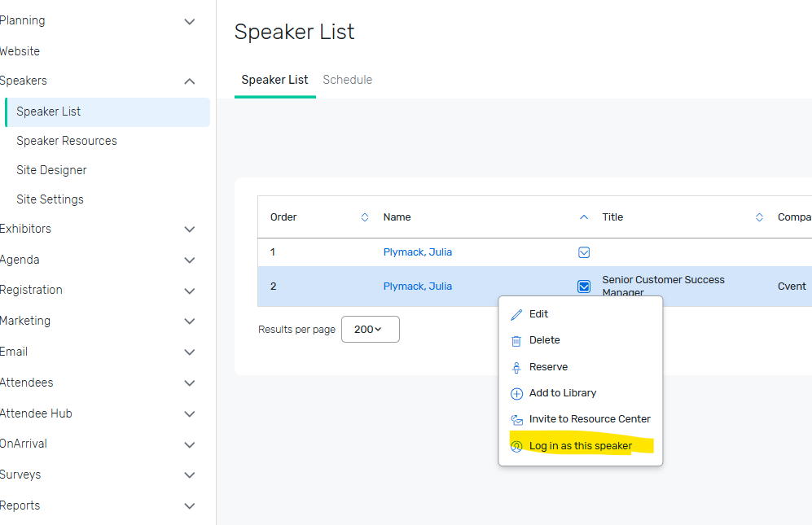Open Plymack, Julia link in row 1

417,252
